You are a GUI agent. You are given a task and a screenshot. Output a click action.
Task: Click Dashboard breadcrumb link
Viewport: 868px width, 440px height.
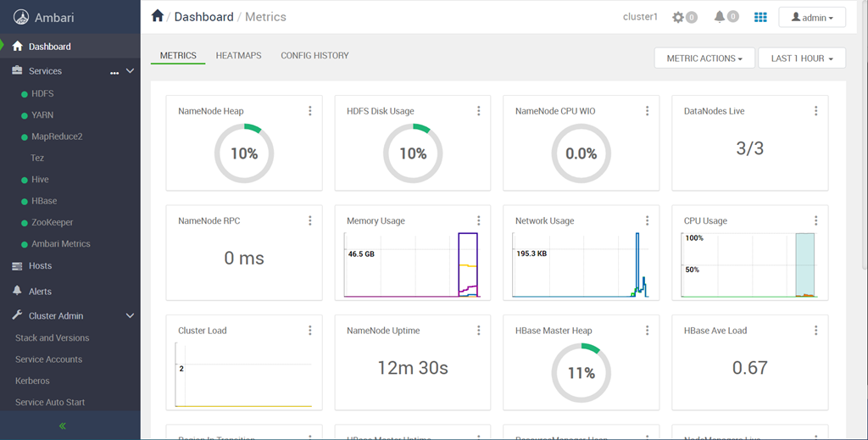point(203,17)
